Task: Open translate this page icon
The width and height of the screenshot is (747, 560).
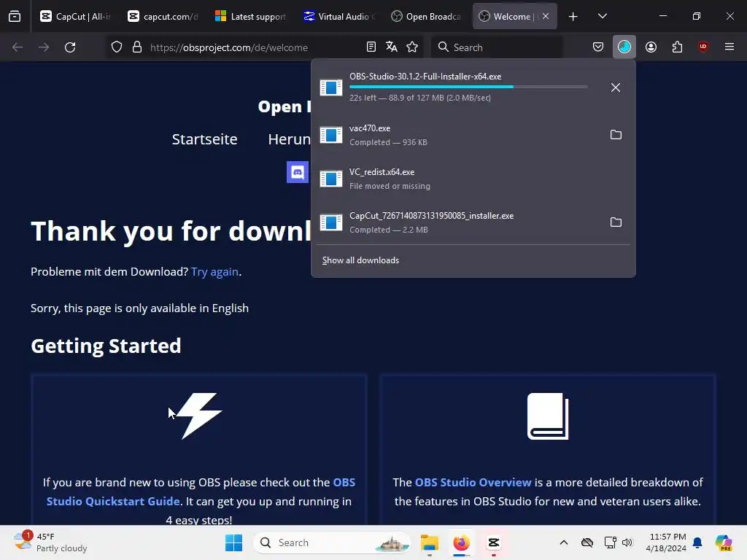Action: tap(392, 47)
